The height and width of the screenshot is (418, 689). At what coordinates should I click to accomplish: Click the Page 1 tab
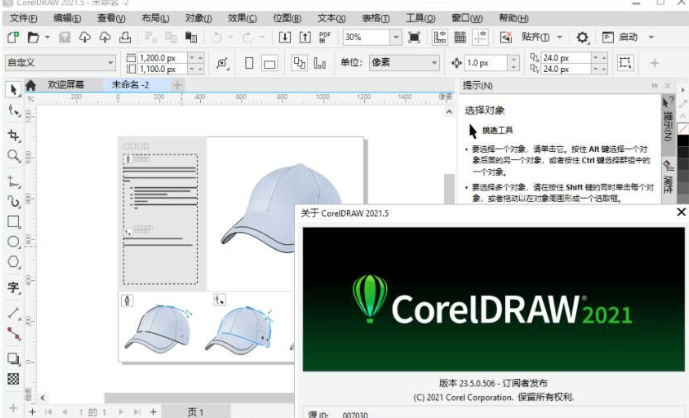coord(196,412)
